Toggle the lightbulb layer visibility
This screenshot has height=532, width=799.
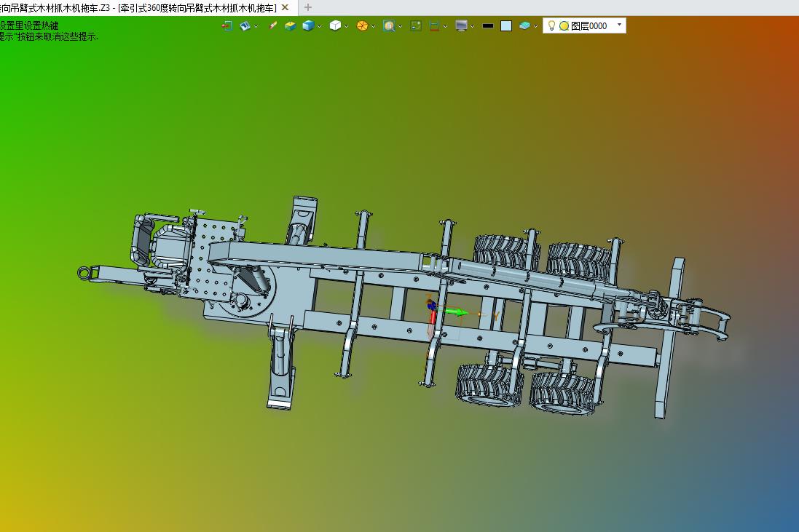[551, 25]
